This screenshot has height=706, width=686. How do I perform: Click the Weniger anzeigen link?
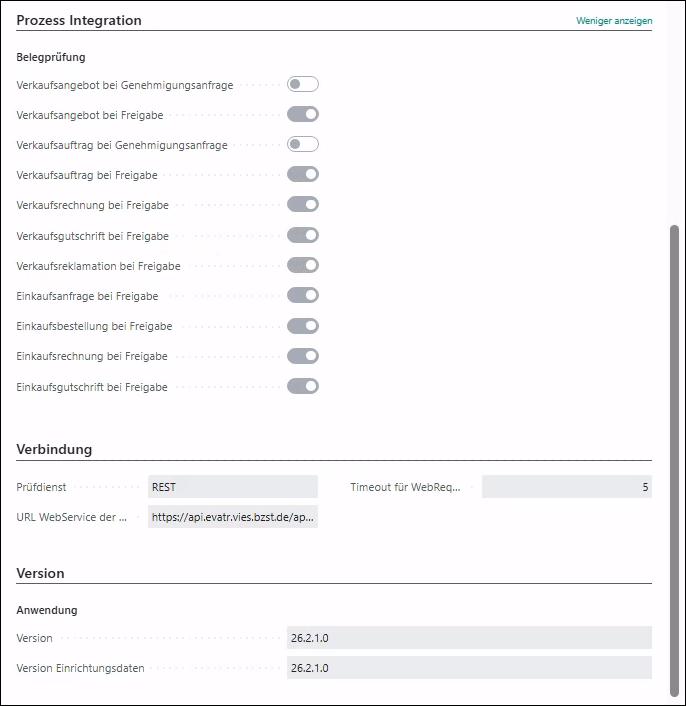(x=614, y=20)
